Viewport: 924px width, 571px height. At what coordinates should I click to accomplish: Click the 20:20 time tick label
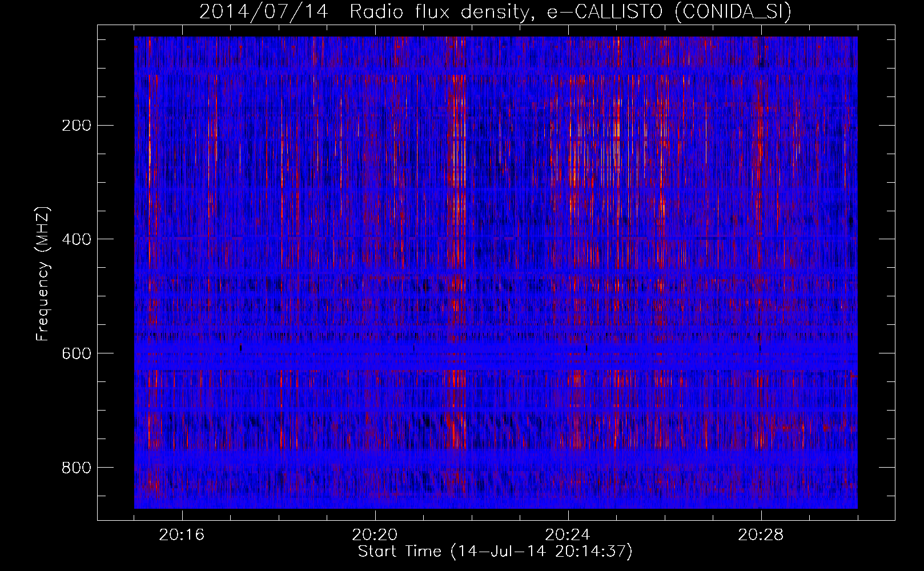pos(375,536)
